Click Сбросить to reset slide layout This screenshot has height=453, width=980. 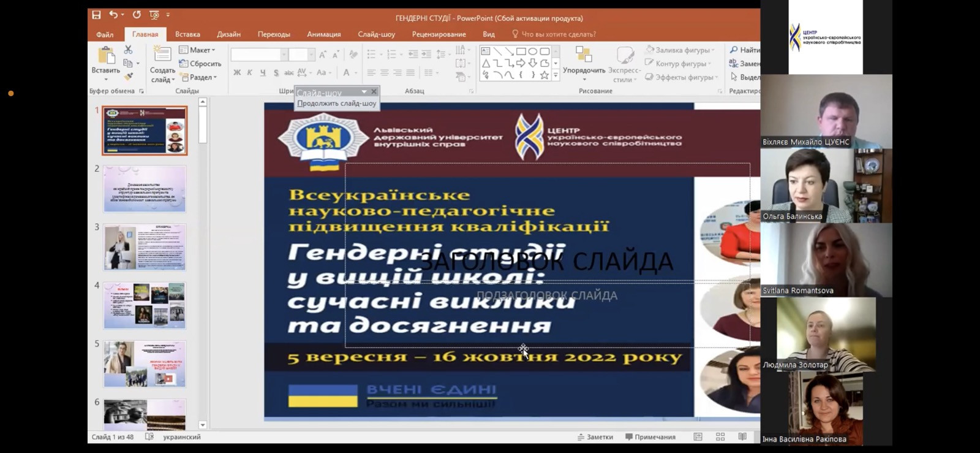[x=200, y=64]
